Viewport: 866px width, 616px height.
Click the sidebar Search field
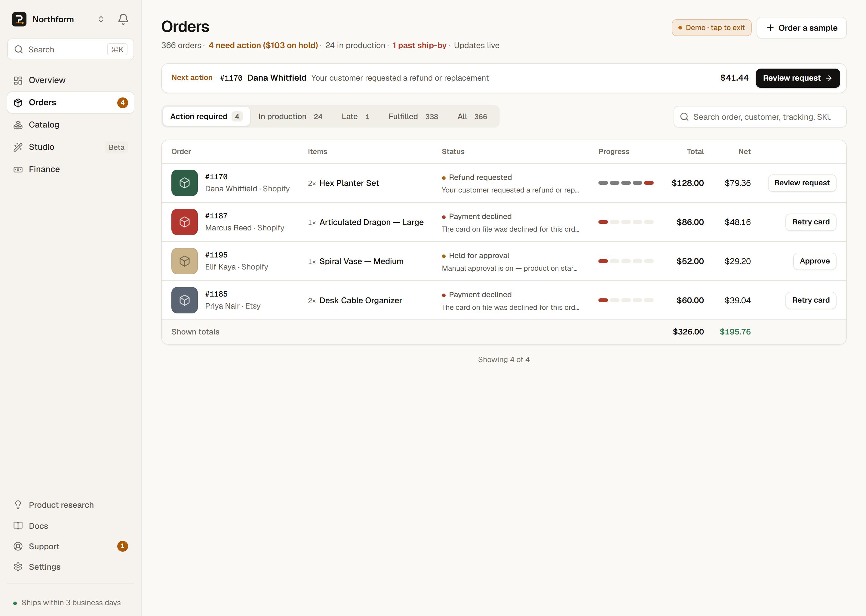click(x=71, y=49)
